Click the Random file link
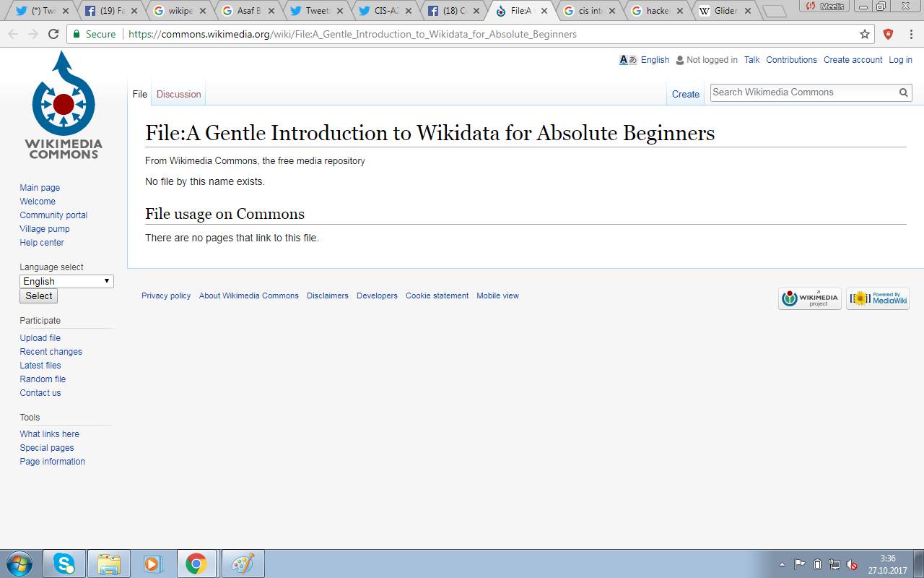Viewport: 924px width, 578px height. [x=43, y=379]
